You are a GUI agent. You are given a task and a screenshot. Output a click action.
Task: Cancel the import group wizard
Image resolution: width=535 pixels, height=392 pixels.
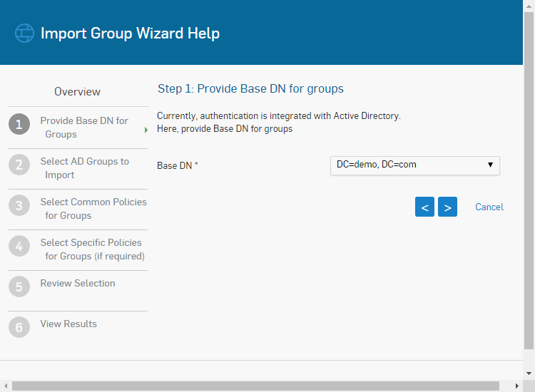click(489, 207)
